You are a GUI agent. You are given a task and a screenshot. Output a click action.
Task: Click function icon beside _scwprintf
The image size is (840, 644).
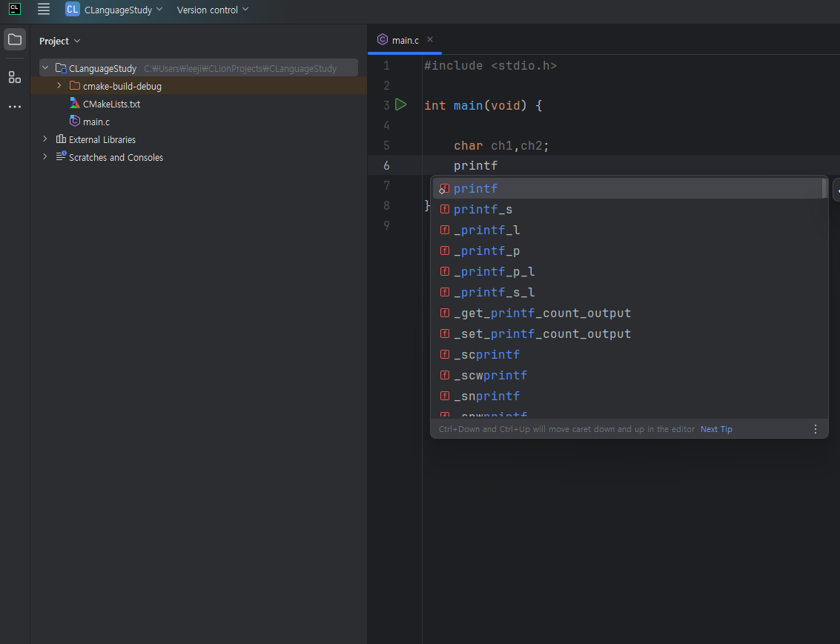point(445,375)
